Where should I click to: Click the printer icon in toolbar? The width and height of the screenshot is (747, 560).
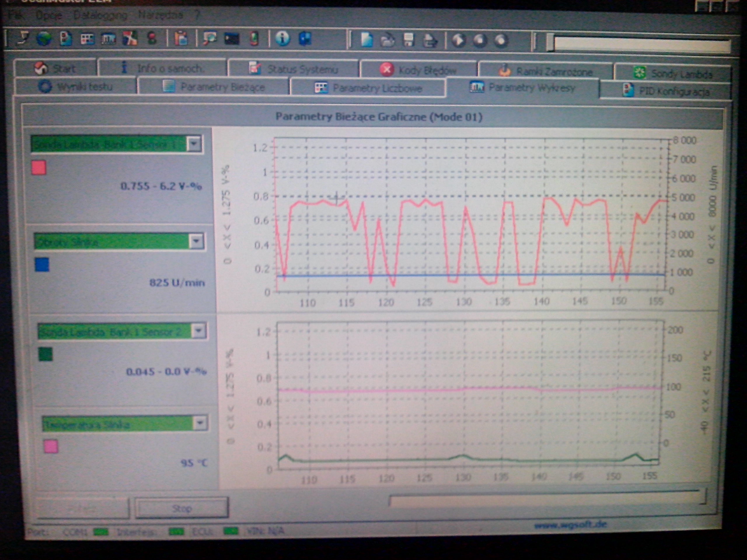click(430, 41)
